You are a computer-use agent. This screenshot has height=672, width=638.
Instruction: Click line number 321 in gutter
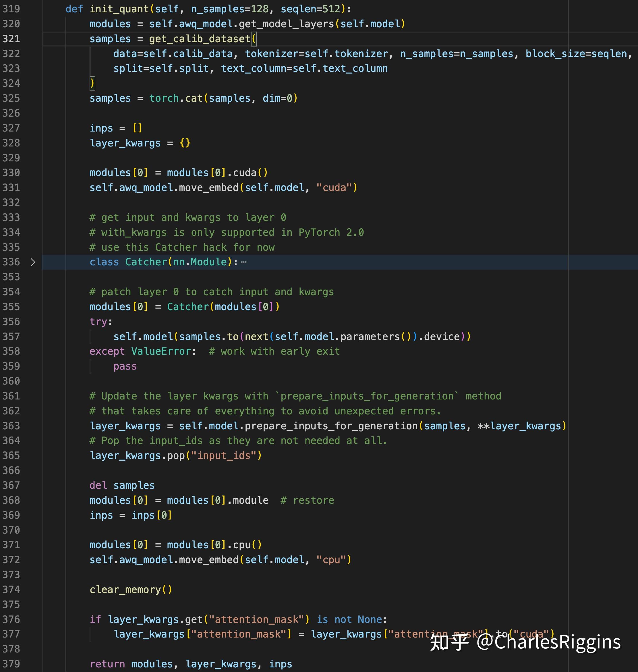[x=11, y=39]
